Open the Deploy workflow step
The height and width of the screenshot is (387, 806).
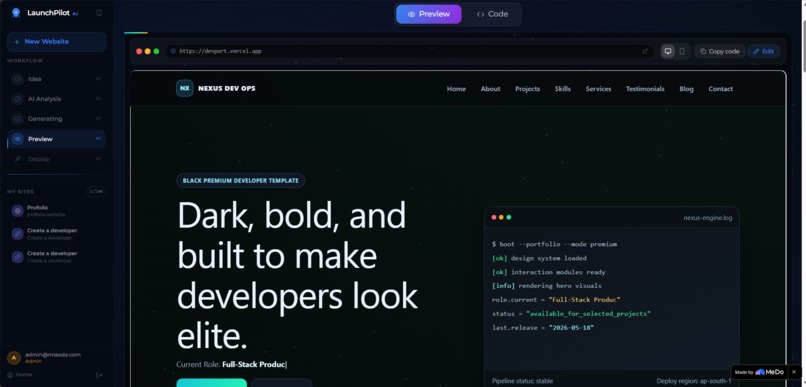coord(57,159)
